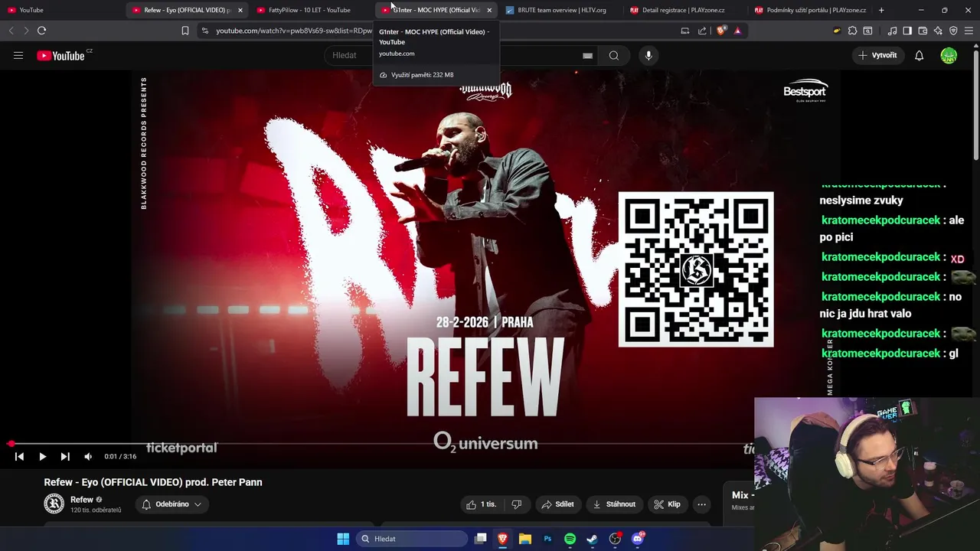Open File Explorer from taskbar
Viewport: 980px width, 551px height.
[524, 539]
